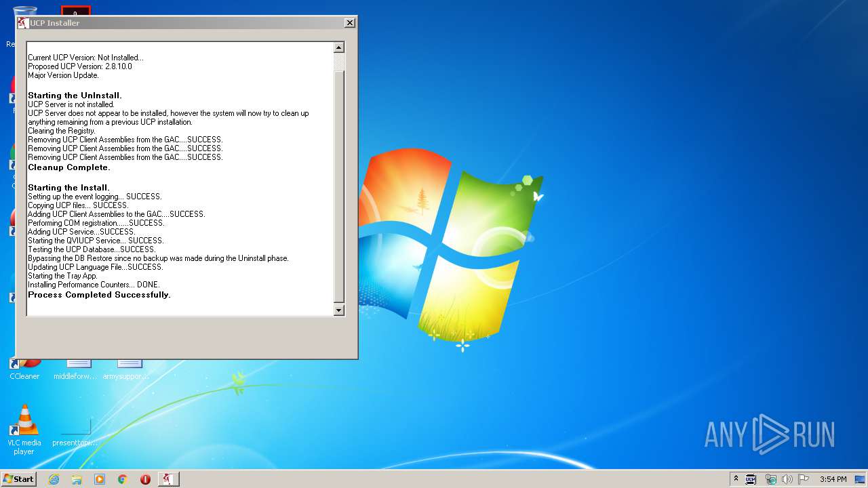Click 'UCP Server is not installed.' line

(71, 104)
